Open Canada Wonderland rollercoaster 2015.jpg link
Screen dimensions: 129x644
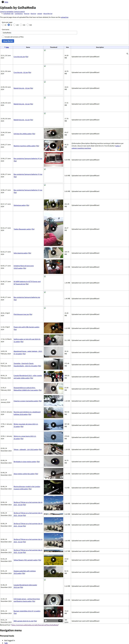click(25, 586)
